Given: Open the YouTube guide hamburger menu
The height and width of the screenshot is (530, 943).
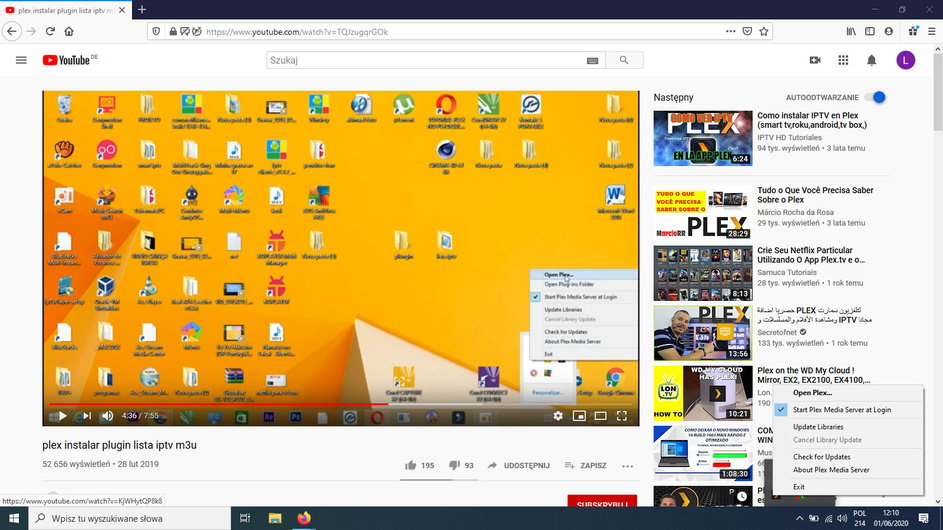Looking at the screenshot, I should pyautogui.click(x=21, y=60).
